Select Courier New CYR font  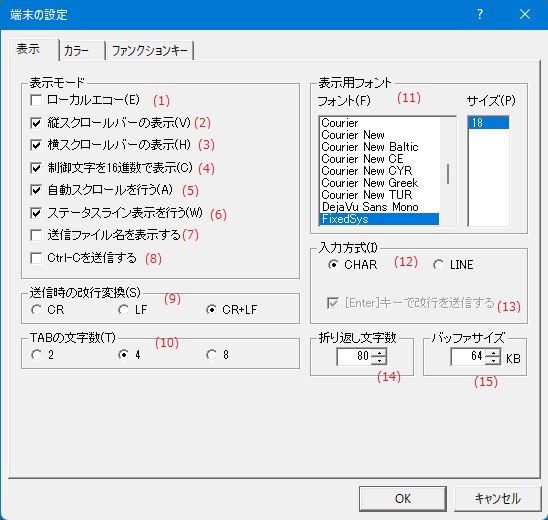(379, 171)
